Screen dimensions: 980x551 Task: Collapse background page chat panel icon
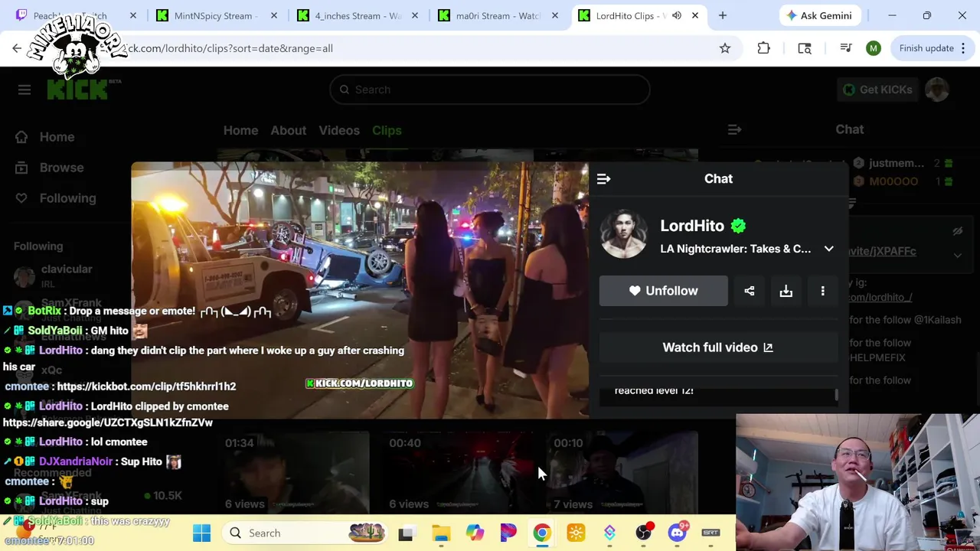[x=734, y=129]
